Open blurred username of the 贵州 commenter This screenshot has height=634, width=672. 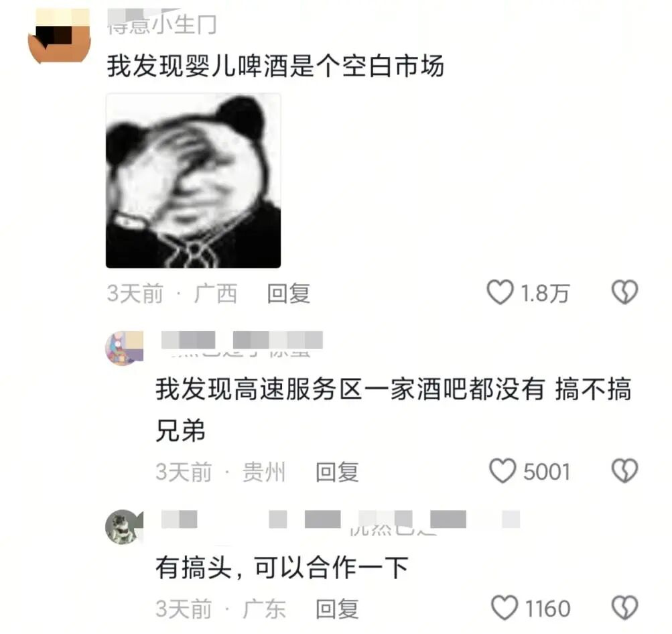click(242, 344)
